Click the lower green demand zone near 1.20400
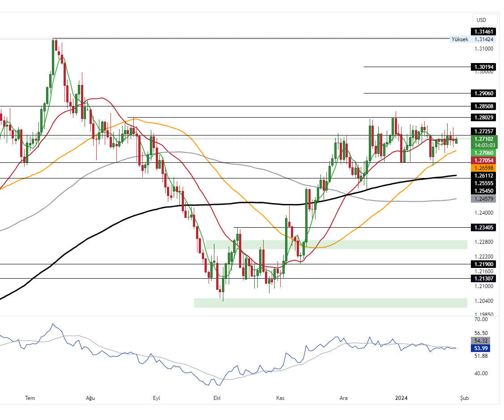 point(331,303)
